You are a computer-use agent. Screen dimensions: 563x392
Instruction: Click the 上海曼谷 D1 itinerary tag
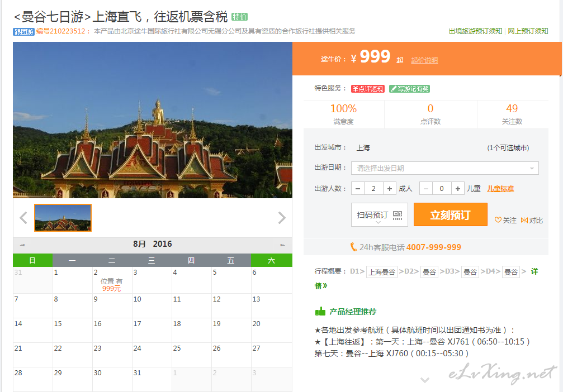point(382,272)
